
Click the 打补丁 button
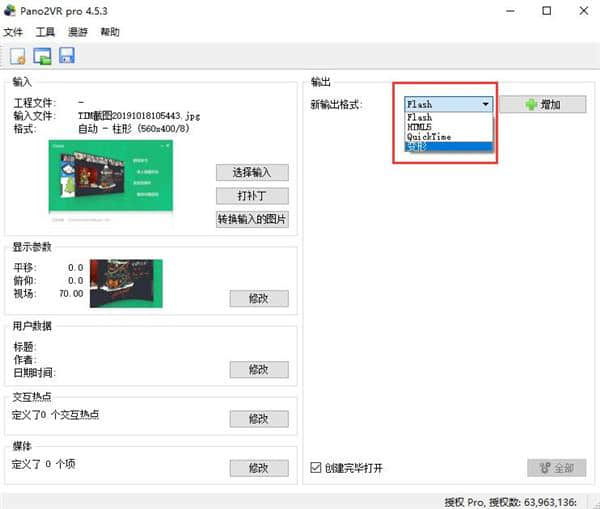(x=252, y=196)
